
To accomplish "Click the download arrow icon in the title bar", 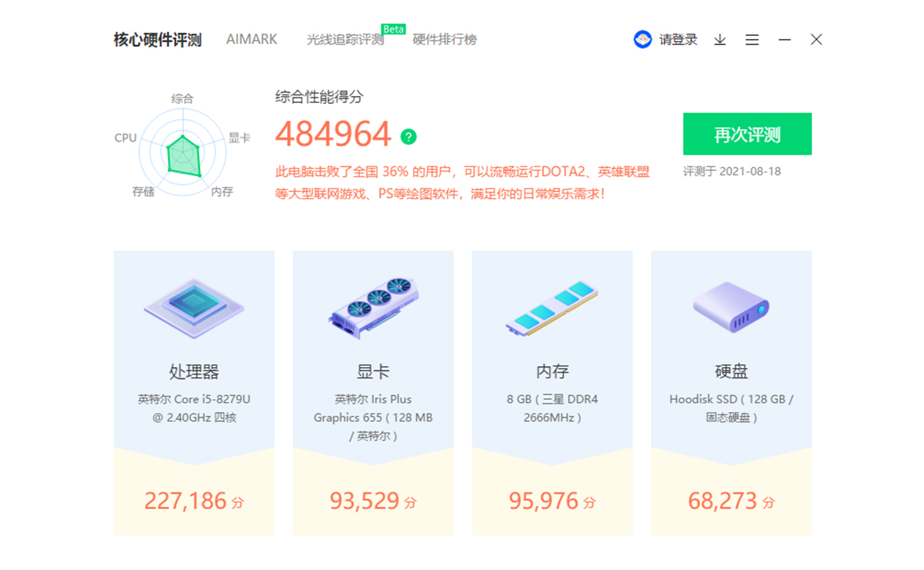I will point(719,40).
